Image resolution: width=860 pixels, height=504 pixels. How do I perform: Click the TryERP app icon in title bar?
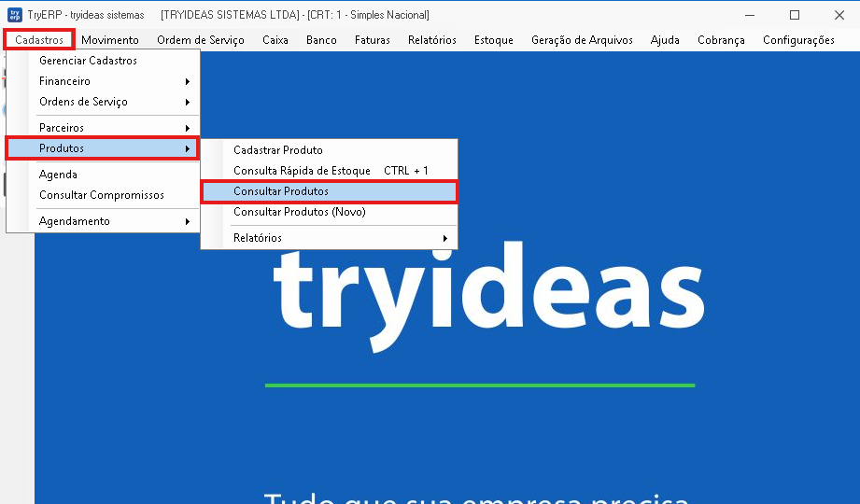pyautogui.click(x=15, y=15)
